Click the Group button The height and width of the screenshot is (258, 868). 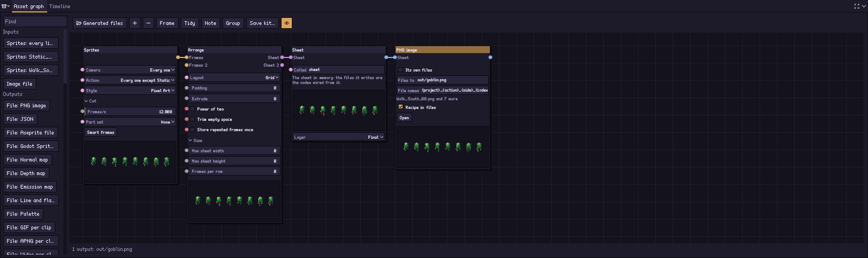pos(233,23)
